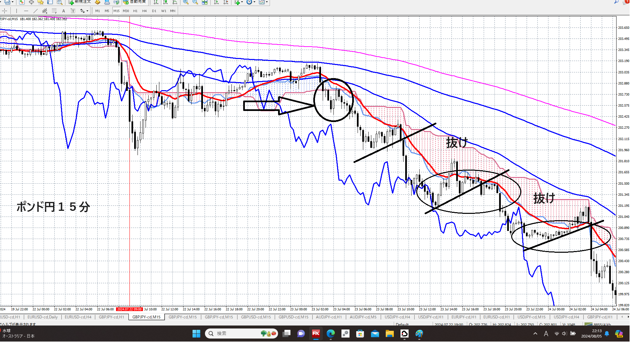Toggle chart shift icon
This screenshot has width=644, height=362.
[226, 2]
